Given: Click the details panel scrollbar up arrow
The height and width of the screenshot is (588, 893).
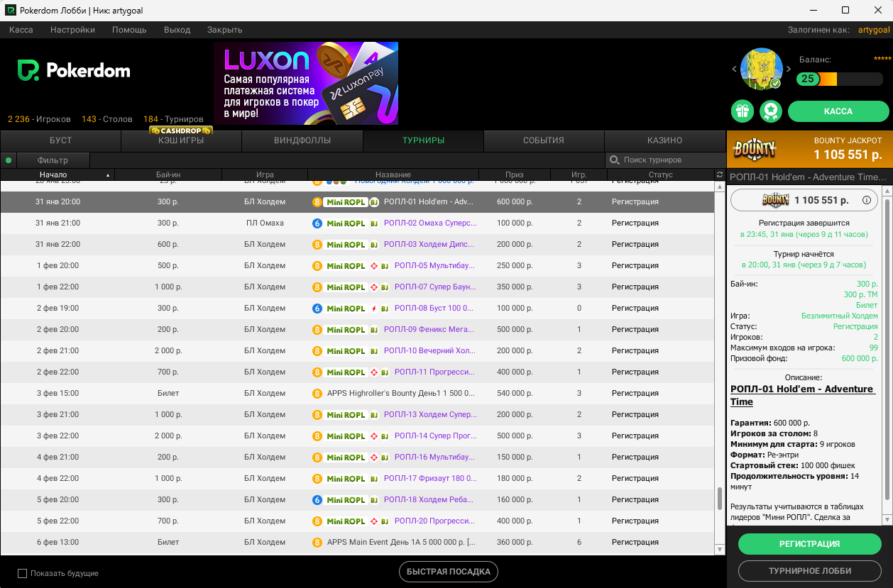Looking at the screenshot, I should click(887, 192).
